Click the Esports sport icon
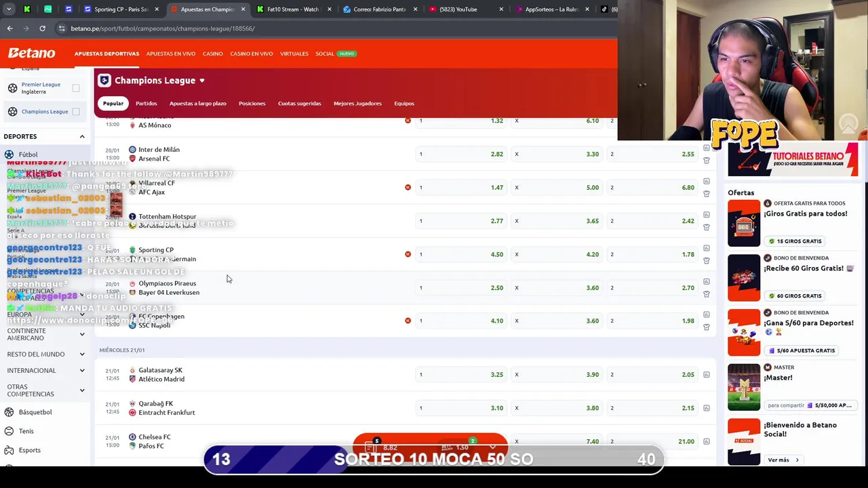The height and width of the screenshot is (488, 868). point(9,450)
